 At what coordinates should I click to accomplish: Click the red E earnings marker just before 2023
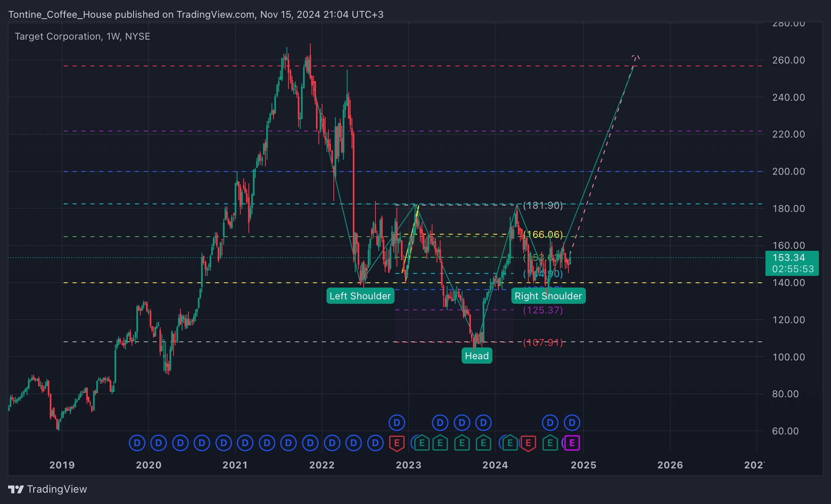coord(396,443)
